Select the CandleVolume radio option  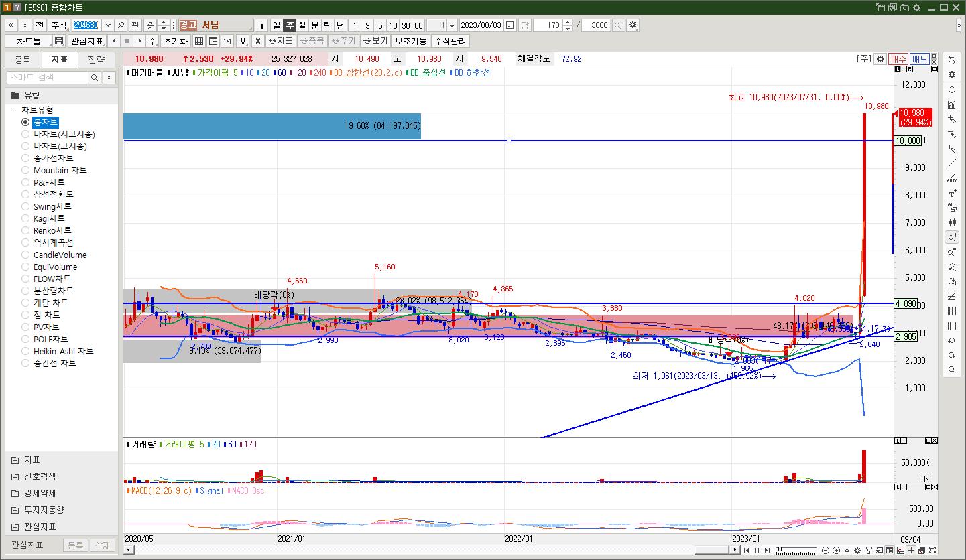point(26,255)
